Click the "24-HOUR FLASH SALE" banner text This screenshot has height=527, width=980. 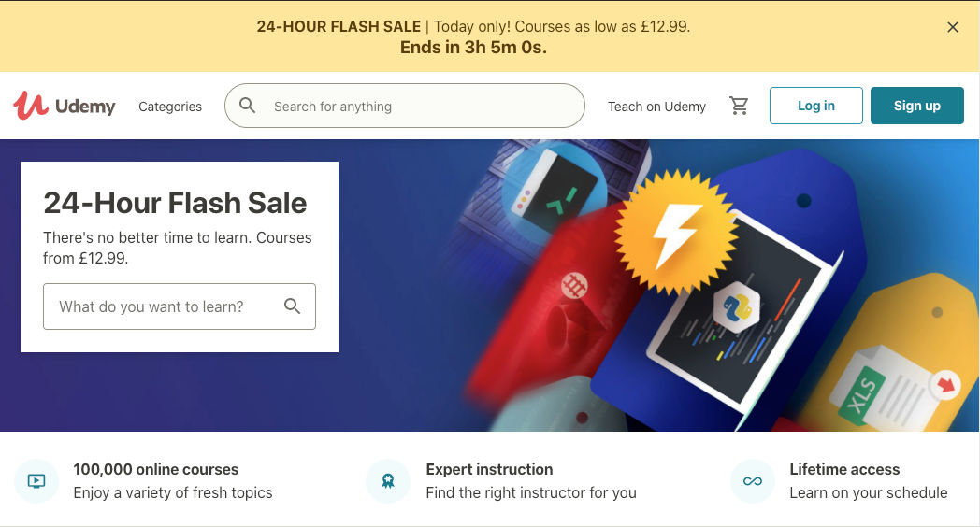339,27
